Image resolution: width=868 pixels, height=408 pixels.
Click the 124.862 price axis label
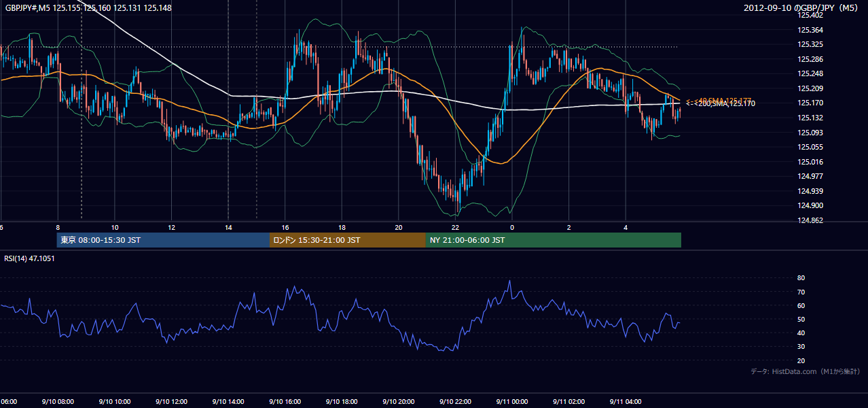tap(810, 220)
